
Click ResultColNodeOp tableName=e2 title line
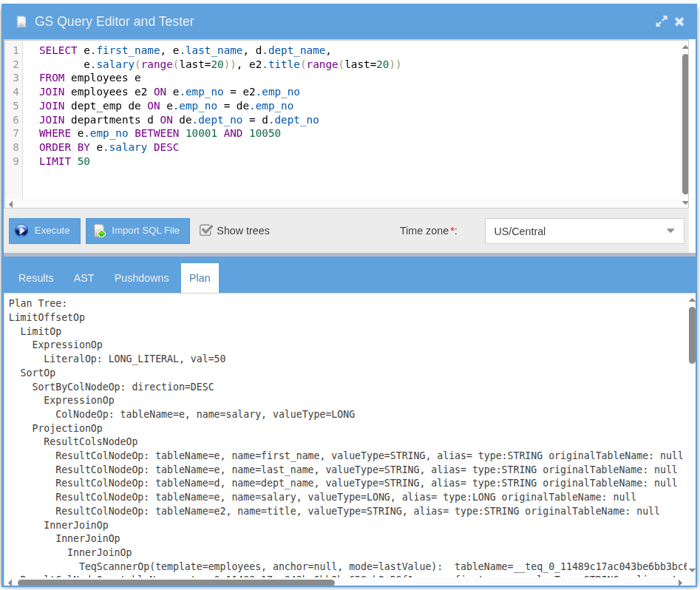tap(357, 511)
